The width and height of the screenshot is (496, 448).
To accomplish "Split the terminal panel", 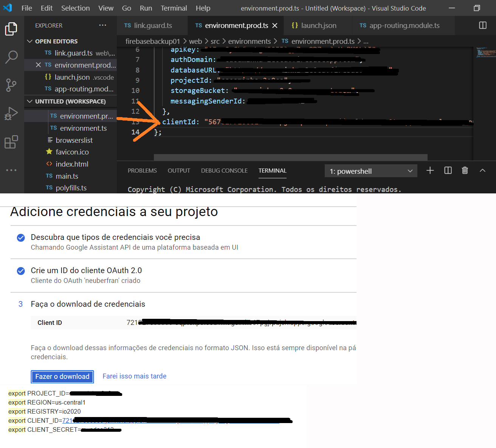I will 448,171.
